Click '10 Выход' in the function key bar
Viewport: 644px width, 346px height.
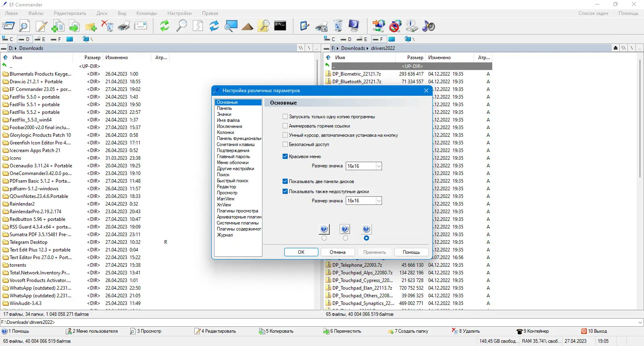[x=594, y=331]
